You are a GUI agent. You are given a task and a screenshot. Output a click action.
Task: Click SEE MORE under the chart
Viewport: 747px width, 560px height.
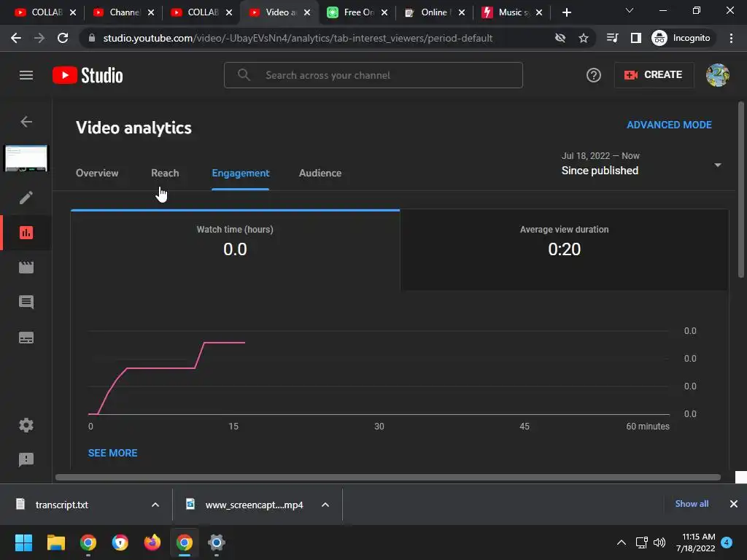click(113, 454)
